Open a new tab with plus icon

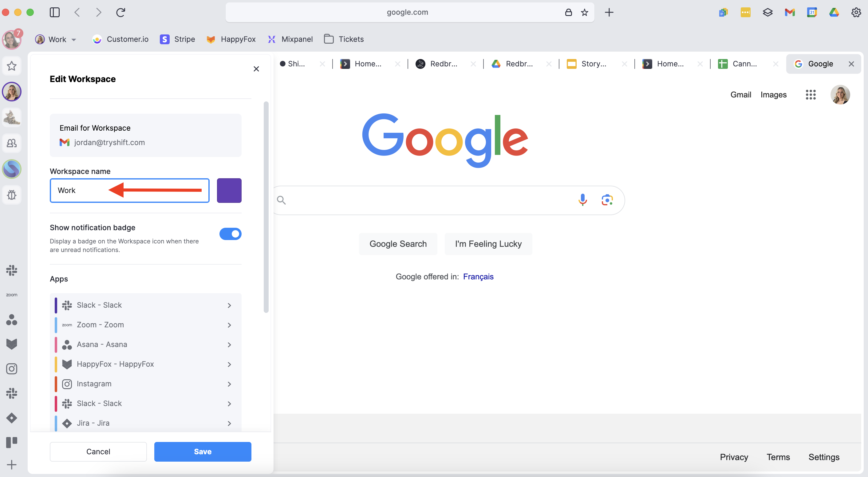[x=609, y=13]
